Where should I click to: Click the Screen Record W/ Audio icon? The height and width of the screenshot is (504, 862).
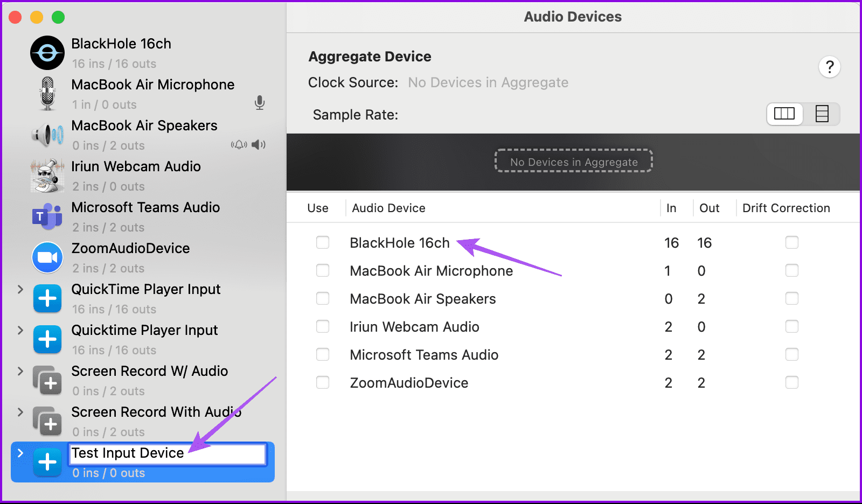[47, 380]
